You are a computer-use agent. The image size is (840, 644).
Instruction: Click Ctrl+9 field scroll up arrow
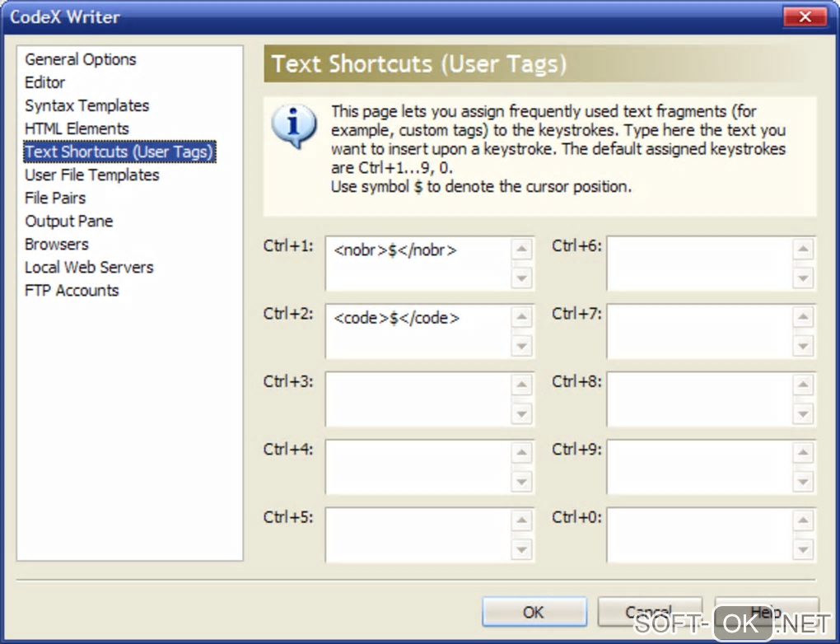coord(803,452)
